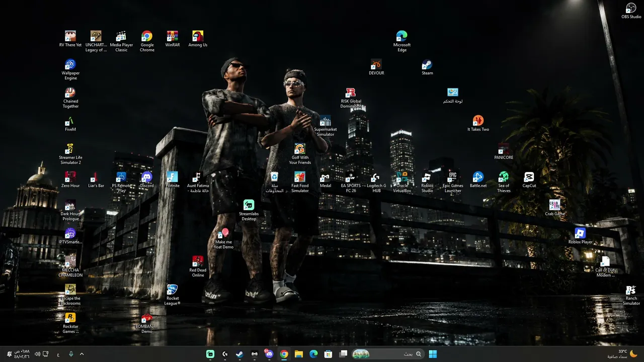The width and height of the screenshot is (644, 362).
Task: Select the Liar's Bar icon
Action: pos(96,180)
